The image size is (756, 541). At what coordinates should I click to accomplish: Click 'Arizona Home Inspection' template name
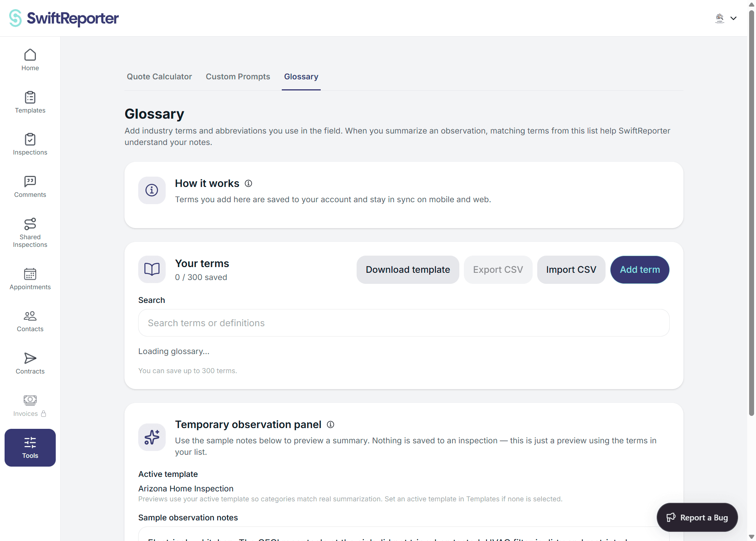pyautogui.click(x=186, y=488)
